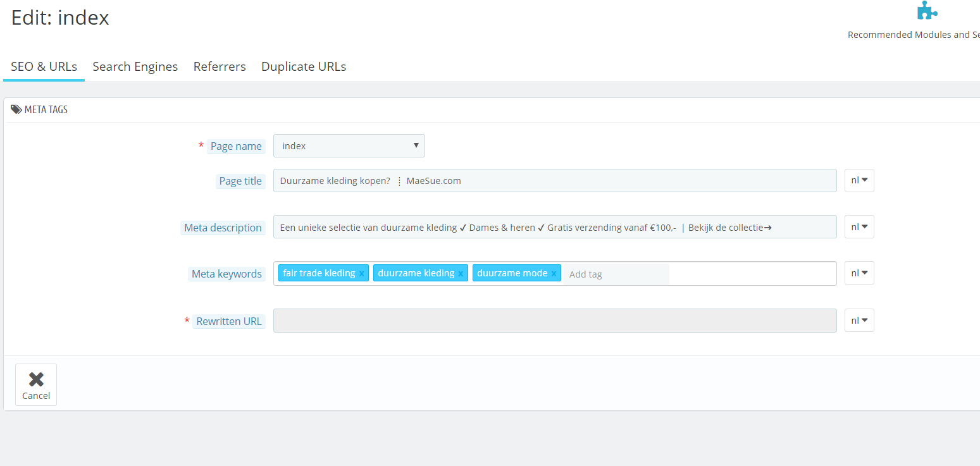Click the Cancel X icon

(x=36, y=379)
